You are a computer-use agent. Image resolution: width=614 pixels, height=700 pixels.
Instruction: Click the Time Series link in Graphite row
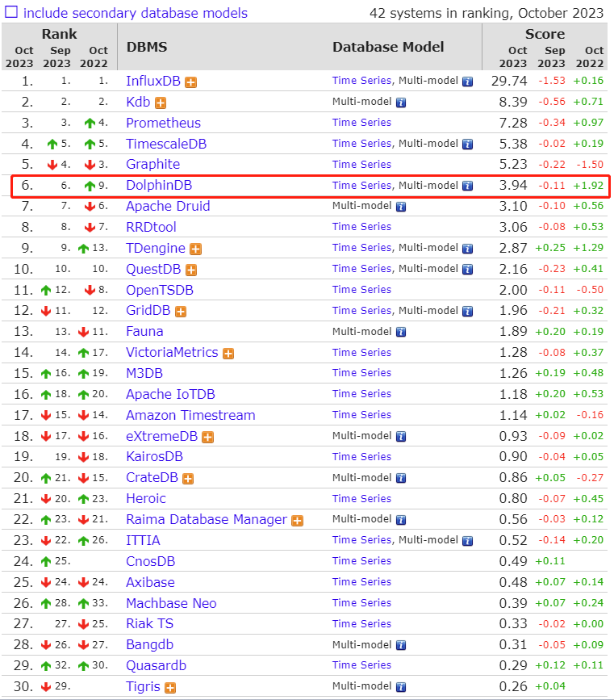[x=361, y=164]
